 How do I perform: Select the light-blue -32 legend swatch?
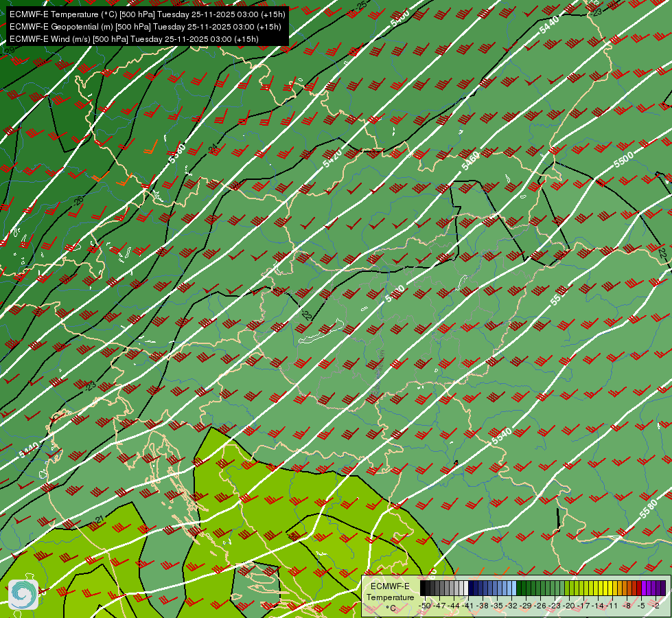513,588
